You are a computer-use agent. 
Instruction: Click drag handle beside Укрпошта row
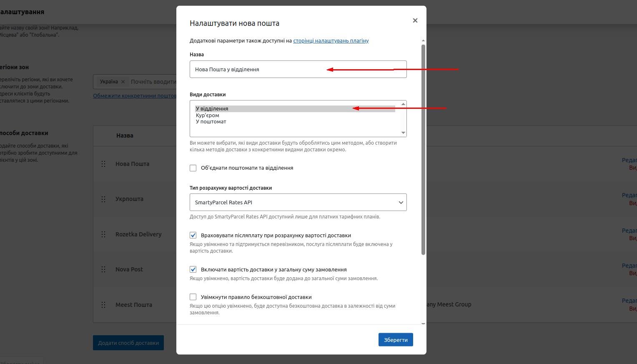[103, 199]
